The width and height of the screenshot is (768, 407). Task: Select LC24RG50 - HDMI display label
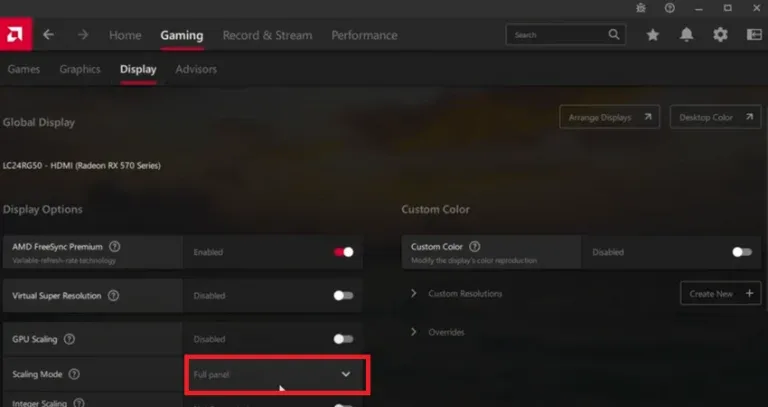point(82,166)
